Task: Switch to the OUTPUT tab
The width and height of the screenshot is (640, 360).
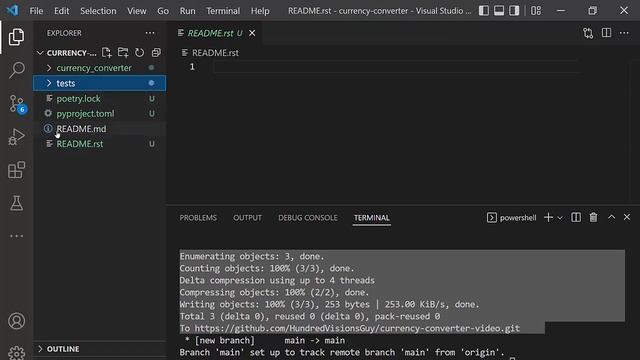Action: click(x=247, y=218)
